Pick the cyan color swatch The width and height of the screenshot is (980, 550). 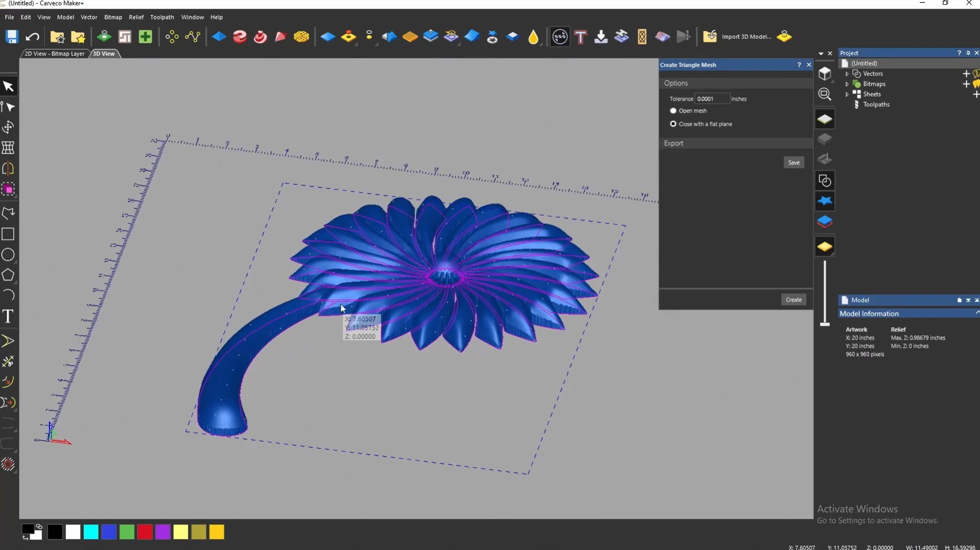91,532
